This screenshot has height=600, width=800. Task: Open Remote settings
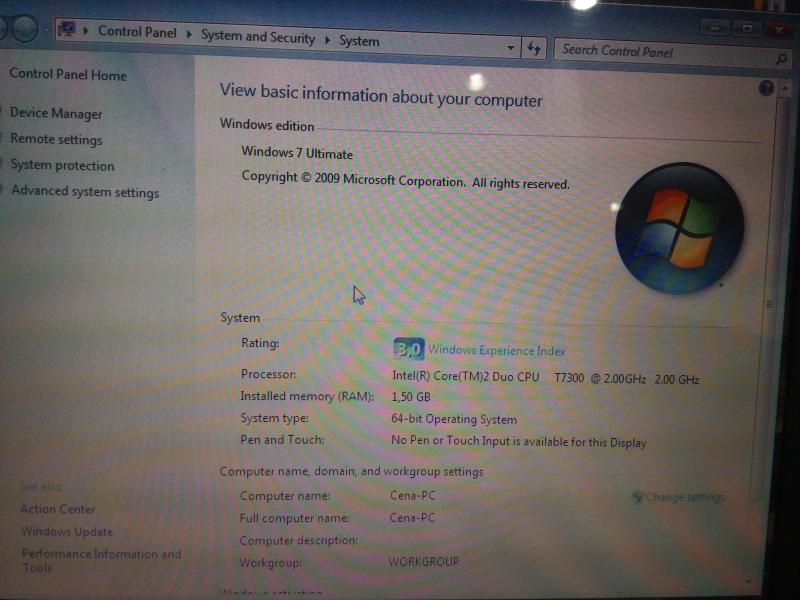point(57,140)
